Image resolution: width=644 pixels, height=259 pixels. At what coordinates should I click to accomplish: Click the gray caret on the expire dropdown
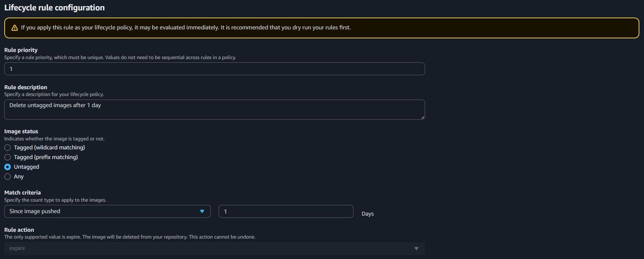416,249
